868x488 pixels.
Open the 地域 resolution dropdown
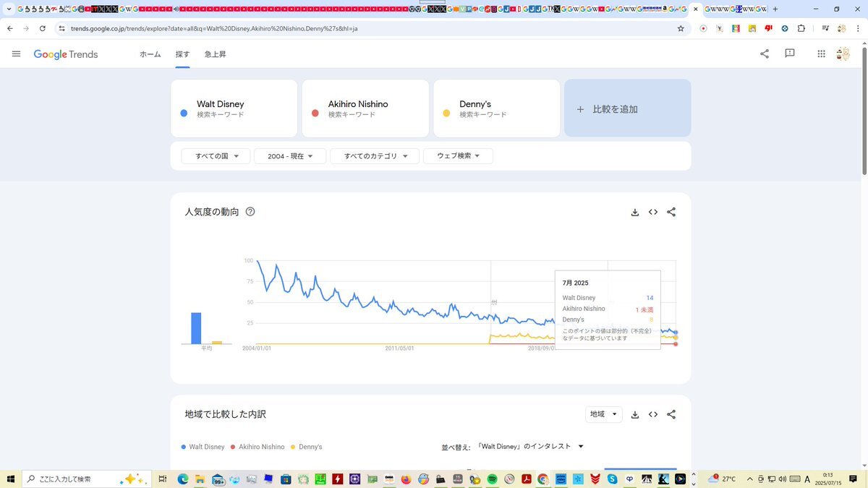[x=604, y=414]
